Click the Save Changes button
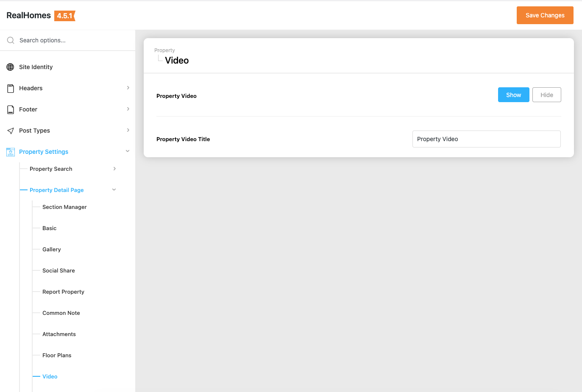This screenshot has height=392, width=582. (x=545, y=15)
